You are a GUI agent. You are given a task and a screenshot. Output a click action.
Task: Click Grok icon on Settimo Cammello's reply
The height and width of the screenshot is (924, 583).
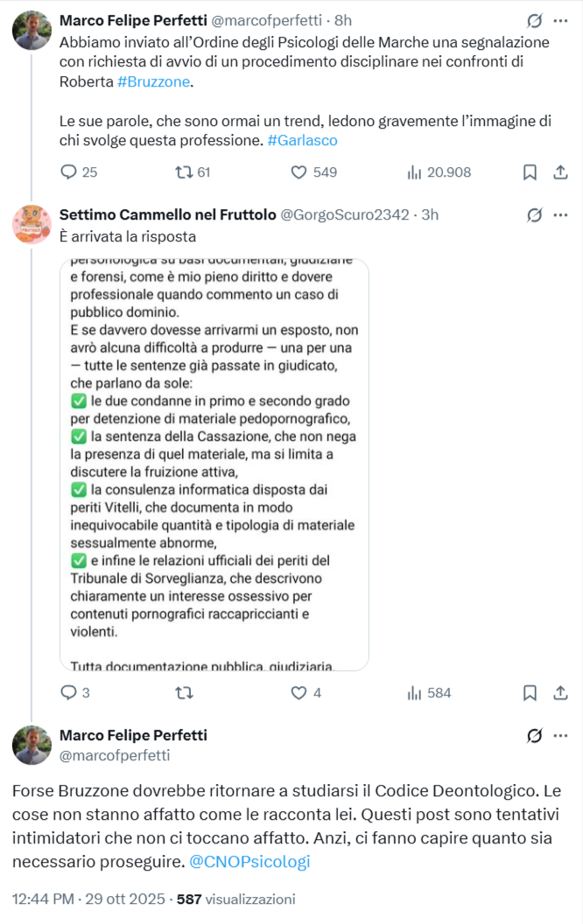(534, 214)
